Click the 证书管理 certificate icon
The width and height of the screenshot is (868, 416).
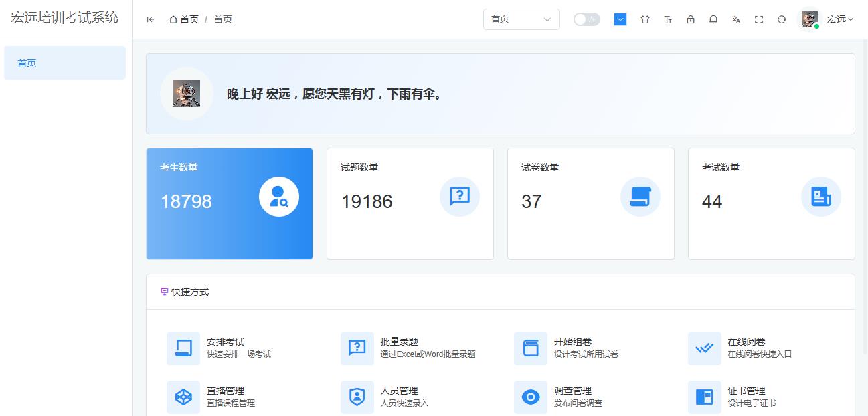click(704, 397)
